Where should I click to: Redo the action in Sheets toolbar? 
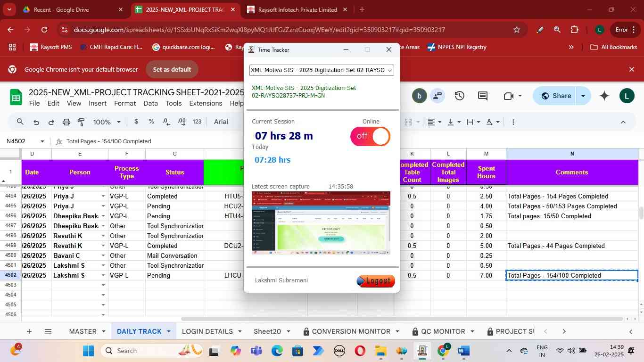(51, 122)
